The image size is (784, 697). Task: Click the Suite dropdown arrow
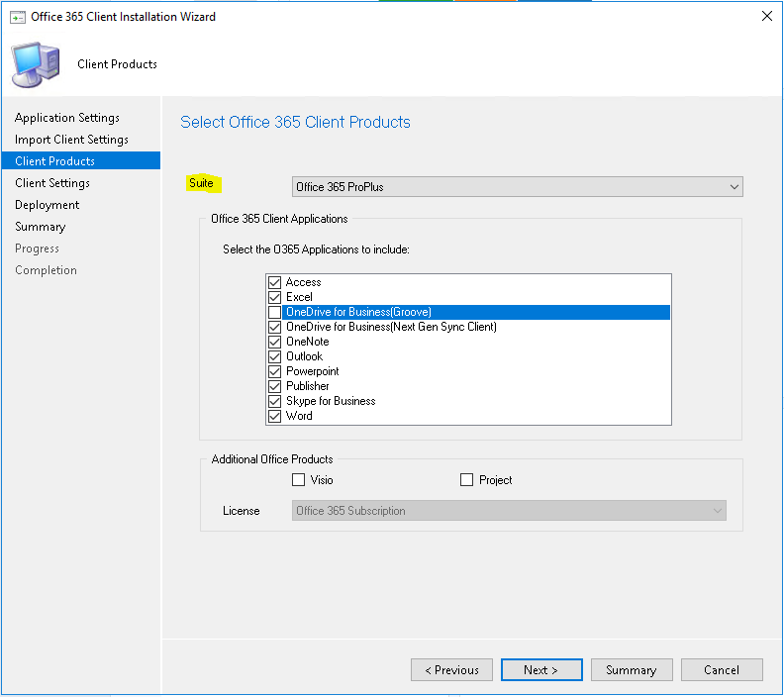734,187
